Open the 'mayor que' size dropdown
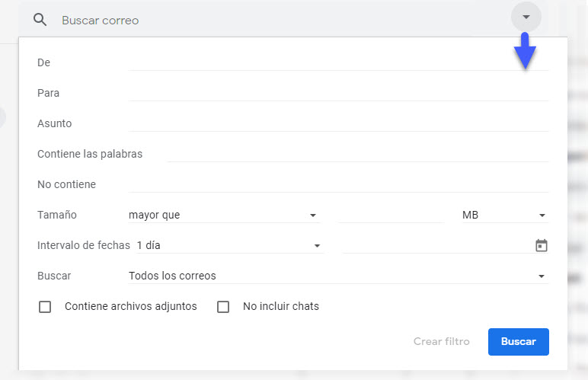This screenshot has height=380, width=588. (222, 216)
